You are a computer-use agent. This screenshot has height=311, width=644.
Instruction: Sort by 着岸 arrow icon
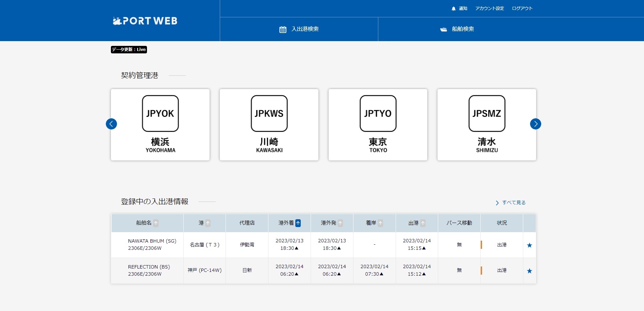(380, 223)
